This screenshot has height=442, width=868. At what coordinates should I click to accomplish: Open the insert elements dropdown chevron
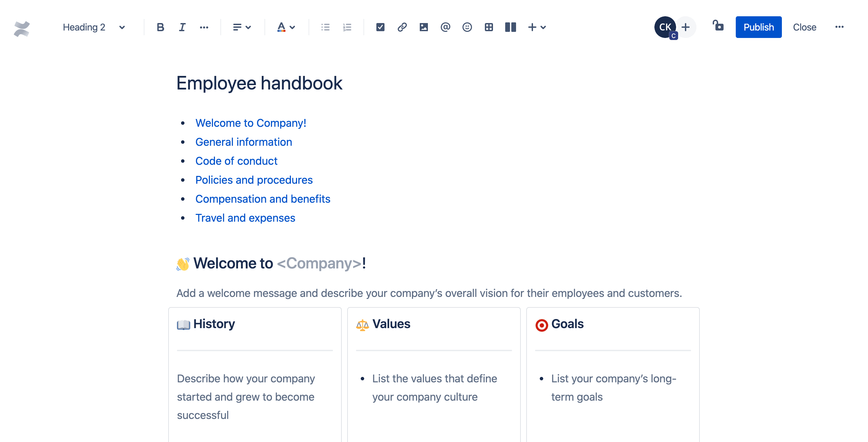(544, 27)
